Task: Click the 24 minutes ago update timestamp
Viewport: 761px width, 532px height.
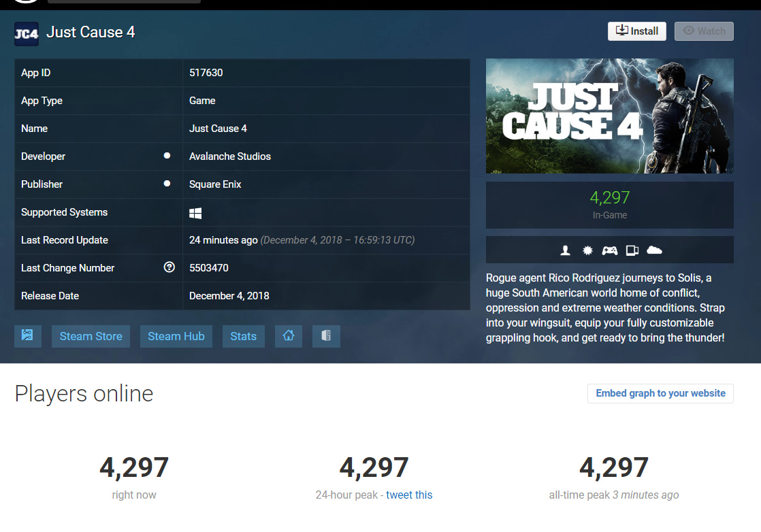Action: coord(223,240)
